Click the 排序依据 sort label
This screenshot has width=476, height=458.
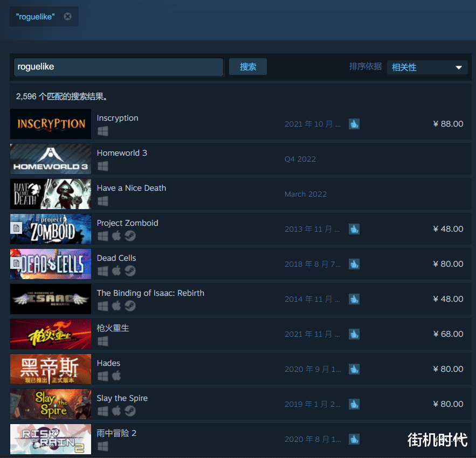365,66
